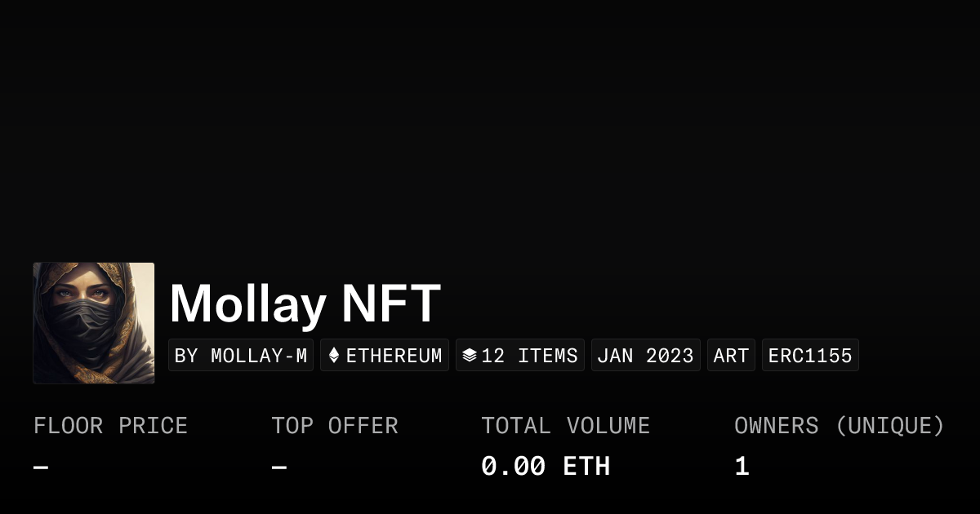Open the BY MOLLAY-M creator tag

click(x=241, y=356)
